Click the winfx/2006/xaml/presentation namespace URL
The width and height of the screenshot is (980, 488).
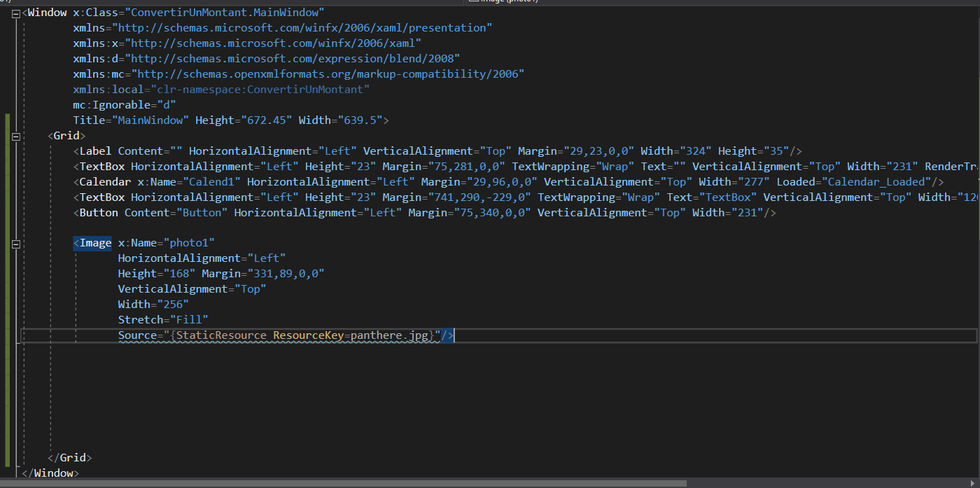pyautogui.click(x=302, y=28)
